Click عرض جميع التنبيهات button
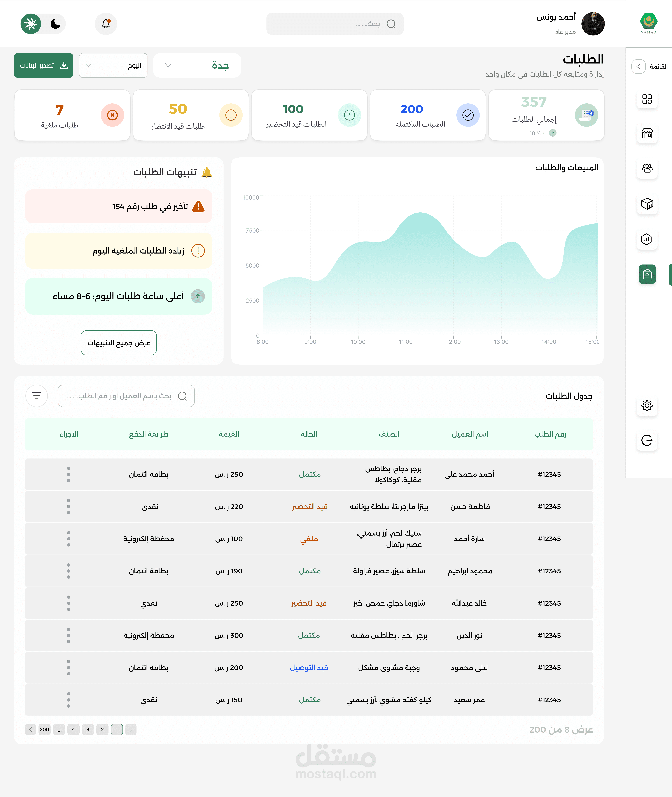Image resolution: width=672 pixels, height=797 pixels. click(119, 343)
